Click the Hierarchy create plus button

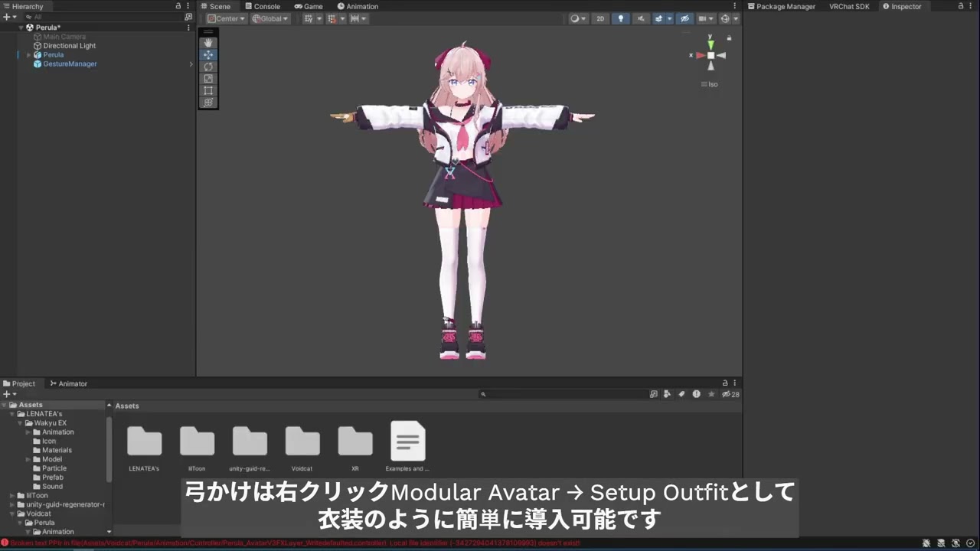coord(8,17)
